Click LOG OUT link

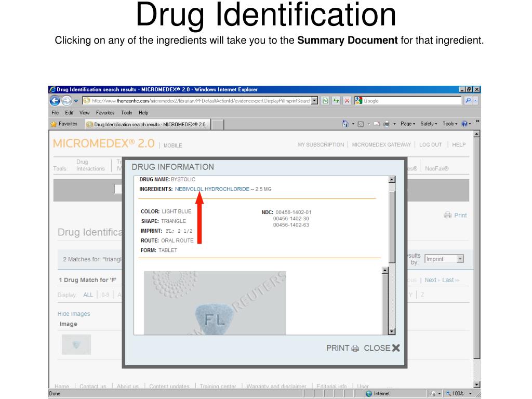click(431, 144)
